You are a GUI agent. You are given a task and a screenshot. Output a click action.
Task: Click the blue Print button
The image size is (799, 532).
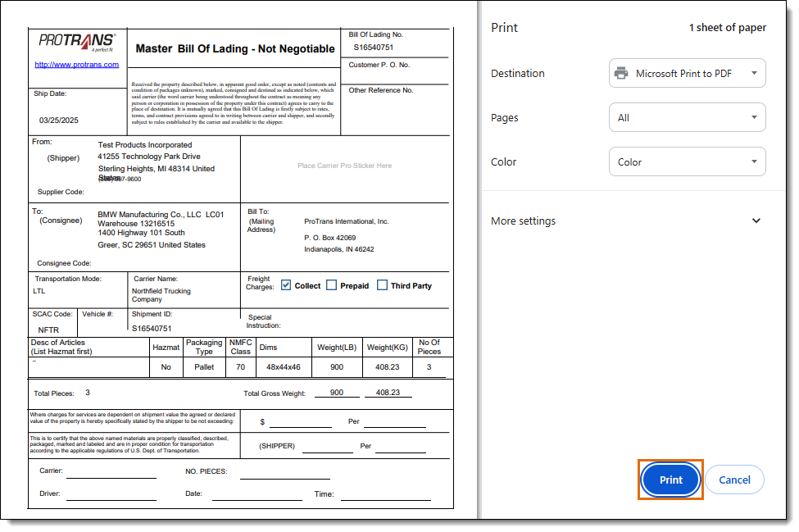click(670, 480)
